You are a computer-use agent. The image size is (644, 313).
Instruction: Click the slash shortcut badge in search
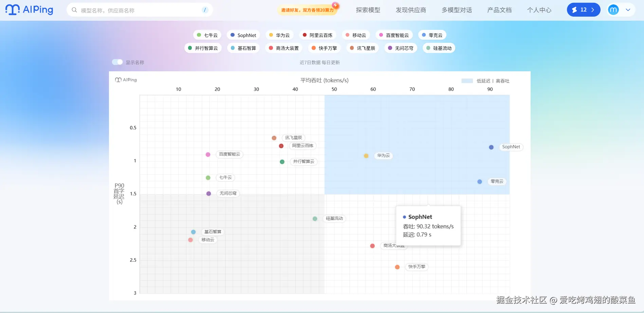tap(205, 10)
